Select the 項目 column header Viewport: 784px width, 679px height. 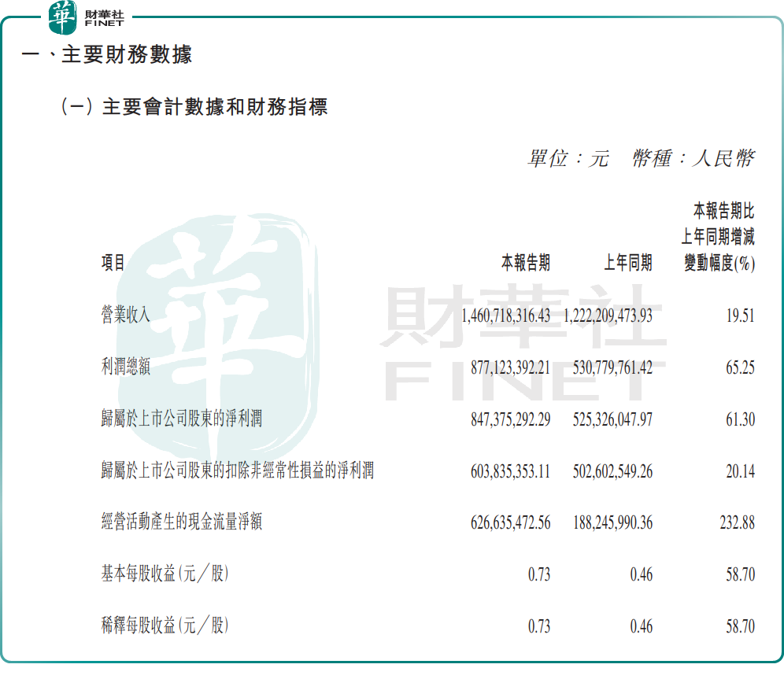coord(113,263)
